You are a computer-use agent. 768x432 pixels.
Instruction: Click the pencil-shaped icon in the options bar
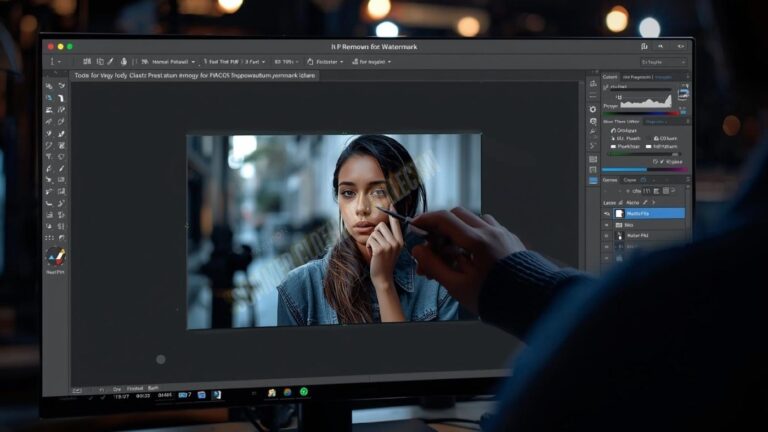coord(111,62)
